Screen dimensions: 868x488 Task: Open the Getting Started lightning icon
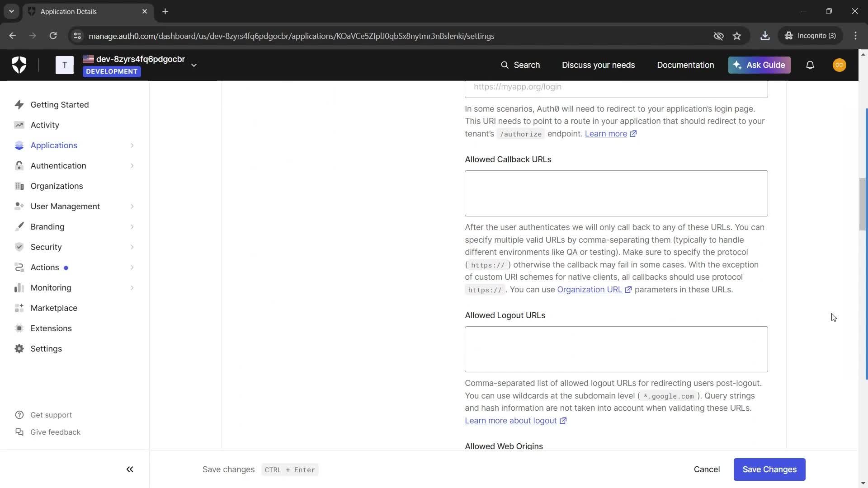[19, 105]
